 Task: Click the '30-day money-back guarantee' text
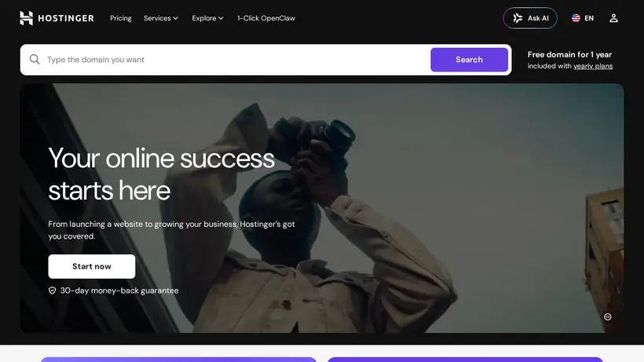click(119, 291)
